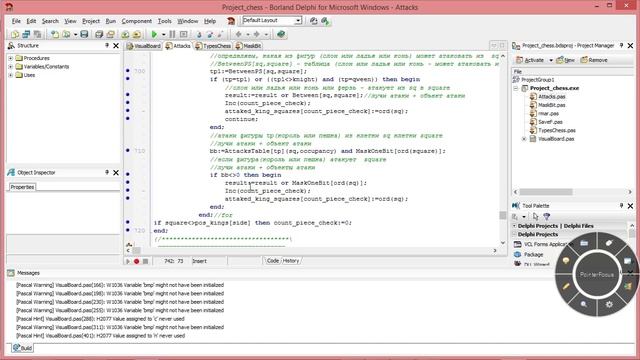Toggle breakpoint on line 710 gutter dot
640x360 pixels.
(x=128, y=150)
